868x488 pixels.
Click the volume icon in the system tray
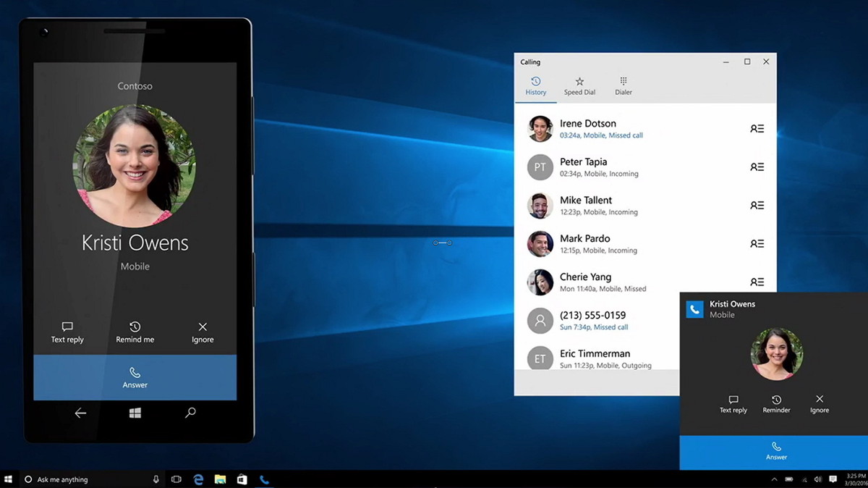pos(817,479)
